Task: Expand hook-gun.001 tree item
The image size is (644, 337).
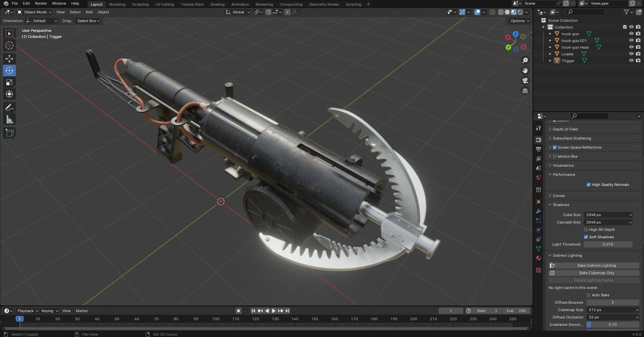Action: (550, 40)
